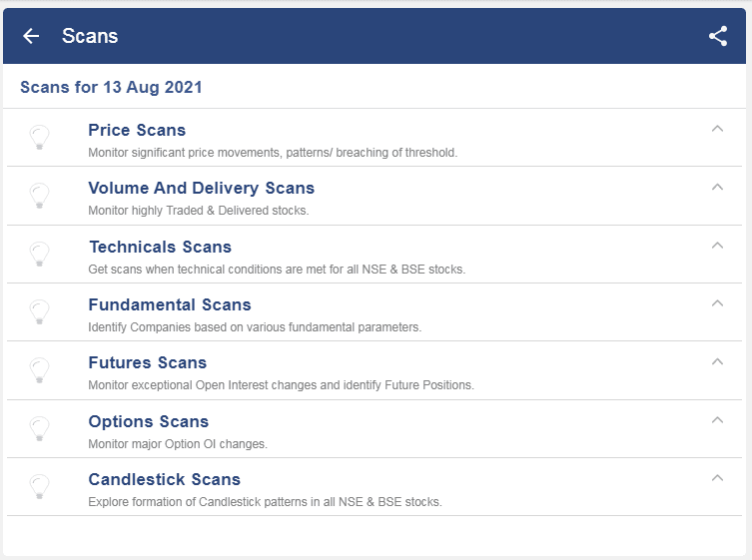Open the Technicals Scans heading
This screenshot has width=752, height=560.
point(160,247)
